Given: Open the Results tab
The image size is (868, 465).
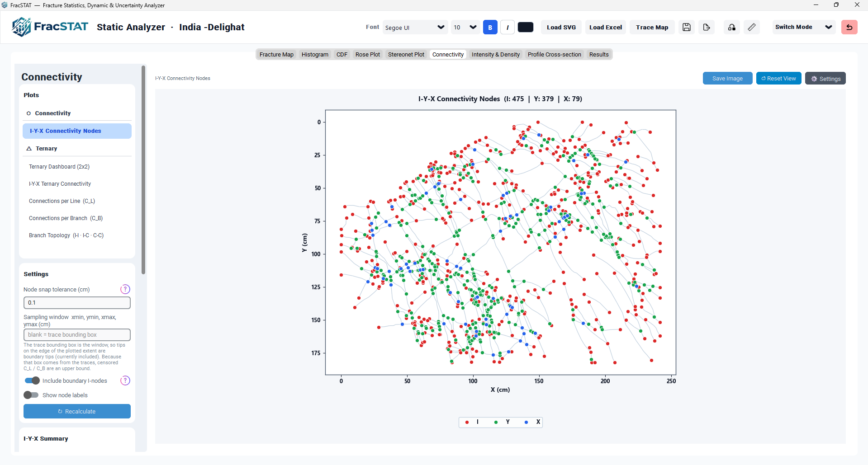Looking at the screenshot, I should (x=599, y=55).
